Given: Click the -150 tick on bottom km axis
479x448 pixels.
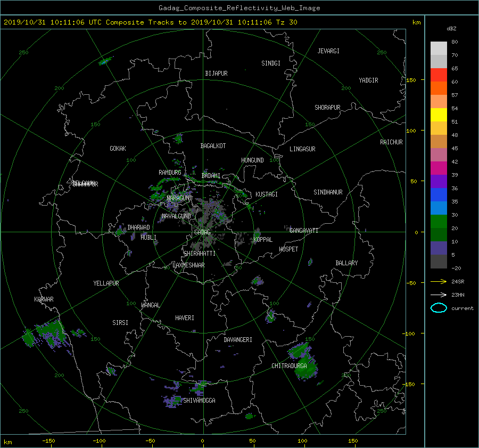Looking at the screenshot, I should 48,441.
